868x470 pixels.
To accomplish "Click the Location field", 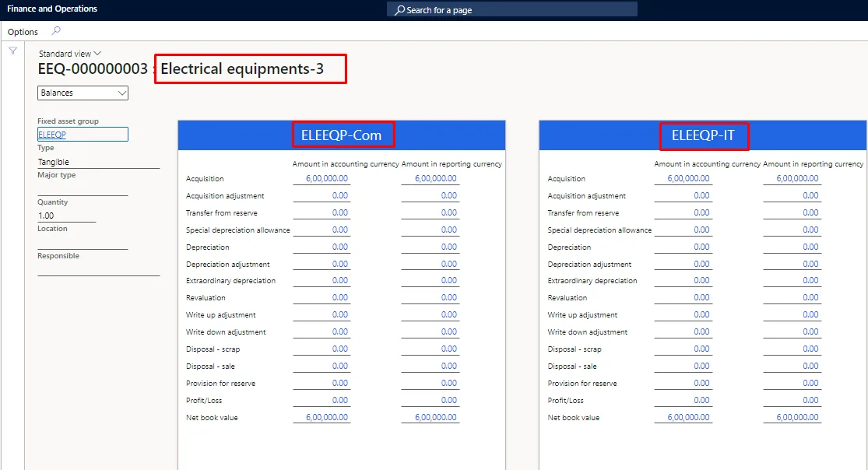I will click(83, 243).
